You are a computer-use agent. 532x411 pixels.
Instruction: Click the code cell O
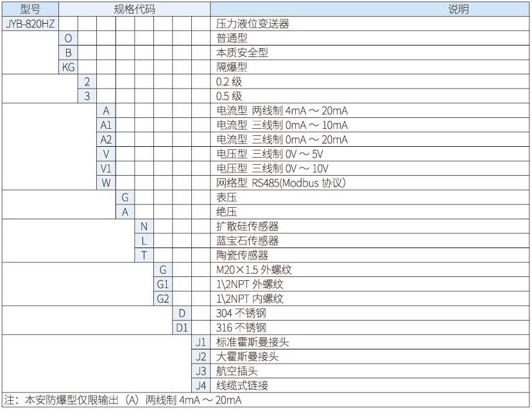click(68, 38)
